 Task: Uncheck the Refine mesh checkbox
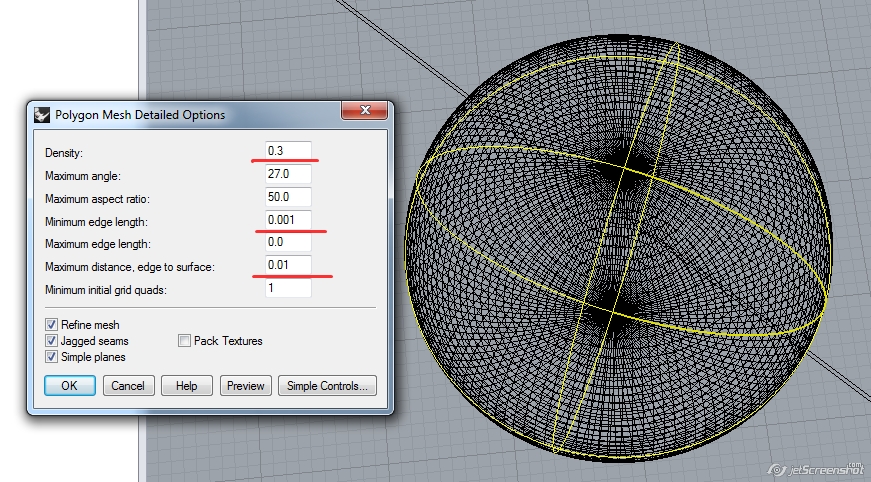[51, 325]
